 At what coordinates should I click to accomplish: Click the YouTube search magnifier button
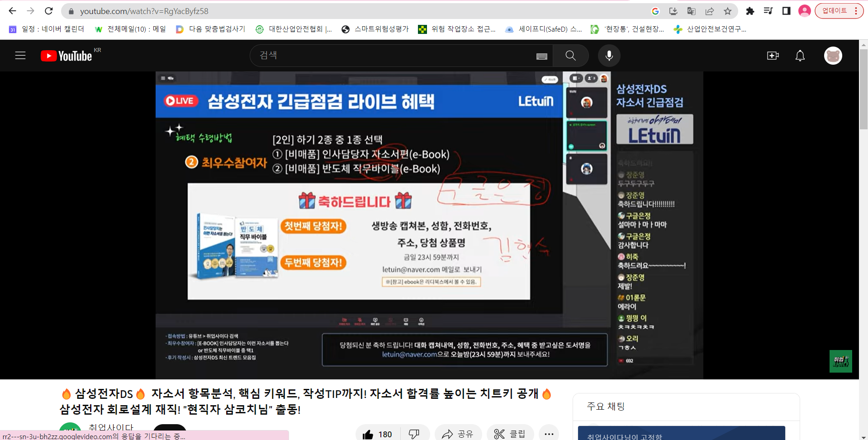coord(571,56)
